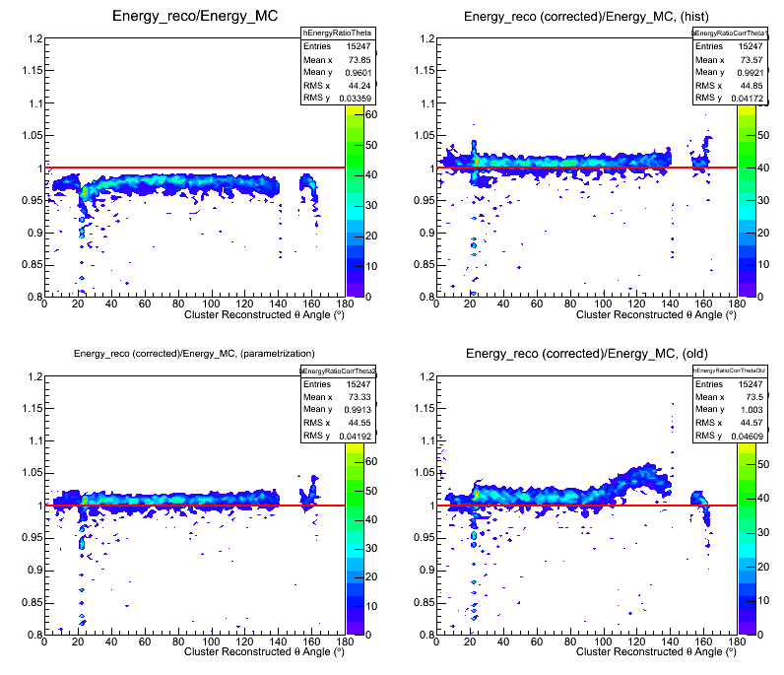Select RMS y 0.04609 in bottom-right stats
The image size is (784, 675).
point(731,435)
